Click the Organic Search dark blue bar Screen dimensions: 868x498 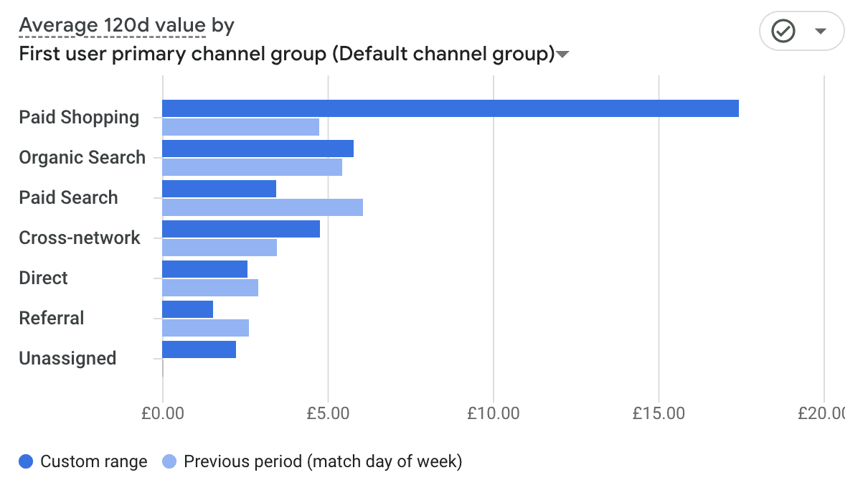pos(258,149)
